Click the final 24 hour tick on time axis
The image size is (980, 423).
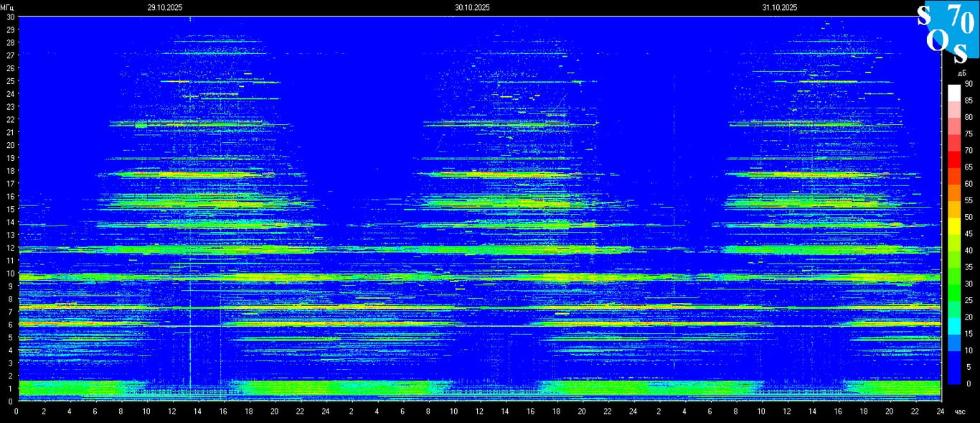point(941,412)
